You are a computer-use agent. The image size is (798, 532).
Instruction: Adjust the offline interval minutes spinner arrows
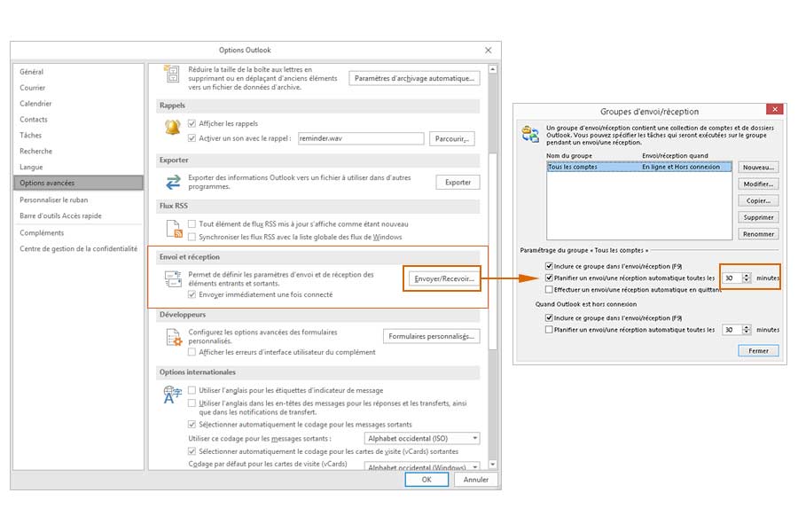[747, 329]
